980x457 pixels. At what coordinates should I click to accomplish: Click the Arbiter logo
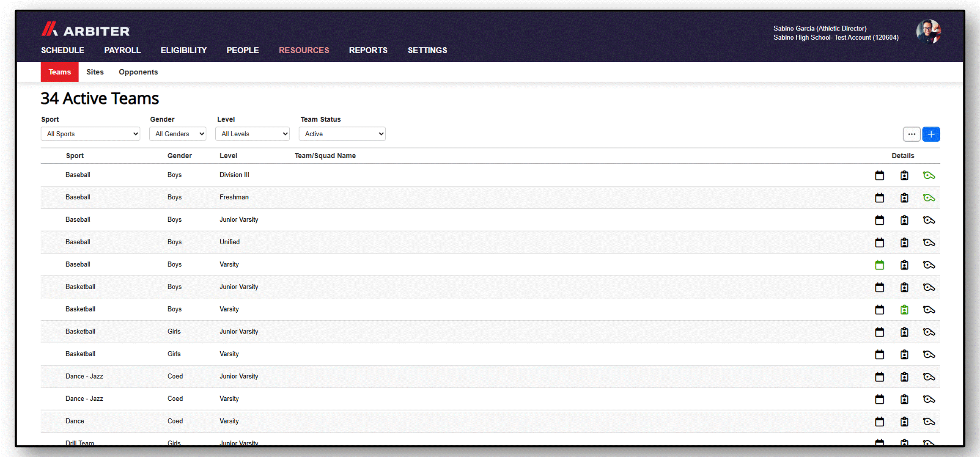[x=85, y=30]
